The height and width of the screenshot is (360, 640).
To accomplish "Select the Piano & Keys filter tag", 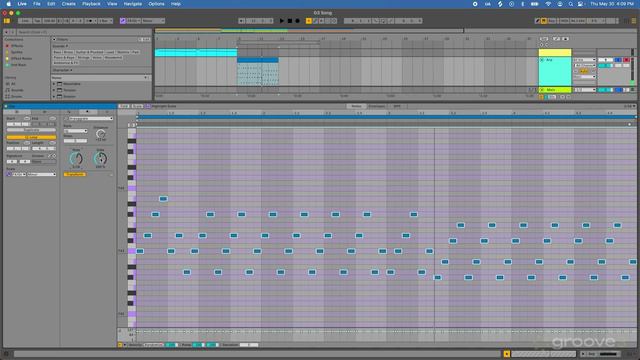I will tap(64, 58).
